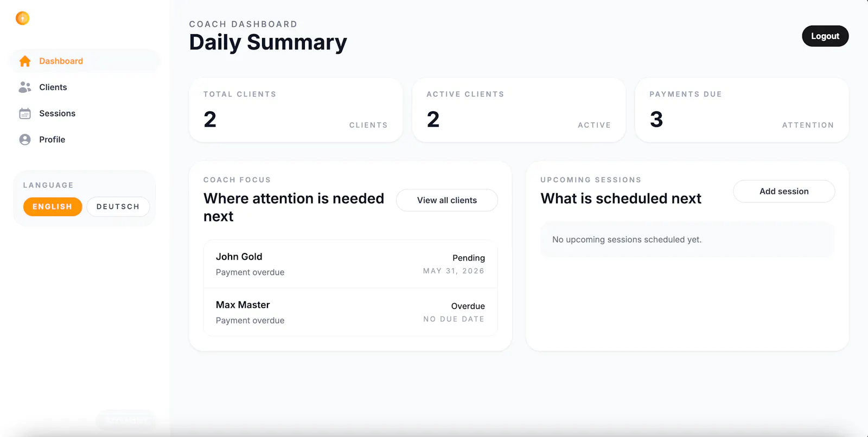Click the Clients people icon

pos(25,87)
